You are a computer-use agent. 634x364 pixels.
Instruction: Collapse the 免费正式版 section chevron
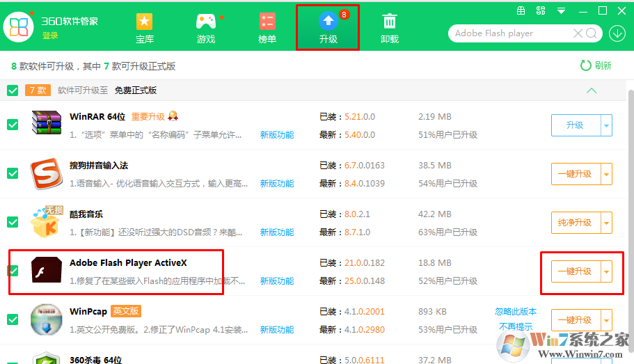click(x=591, y=90)
